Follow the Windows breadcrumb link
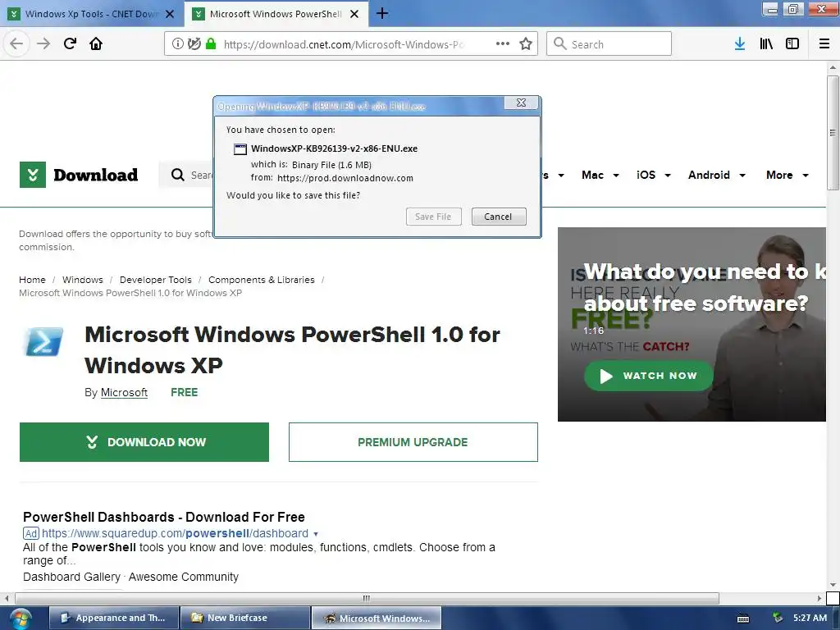This screenshot has width=840, height=630. point(83,280)
